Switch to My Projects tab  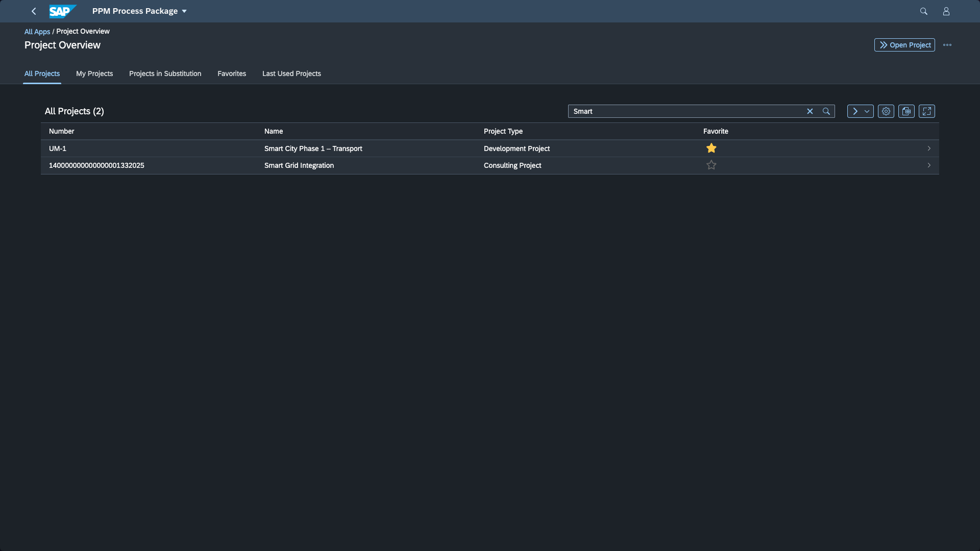coord(94,73)
